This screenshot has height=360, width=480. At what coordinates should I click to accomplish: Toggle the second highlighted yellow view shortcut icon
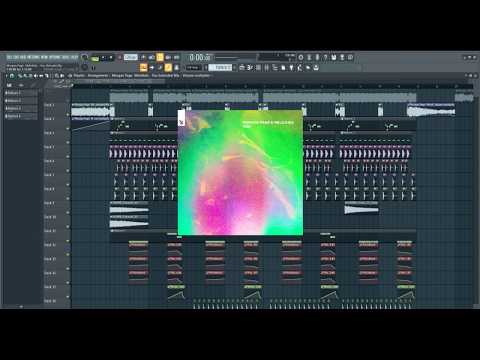click(168, 67)
